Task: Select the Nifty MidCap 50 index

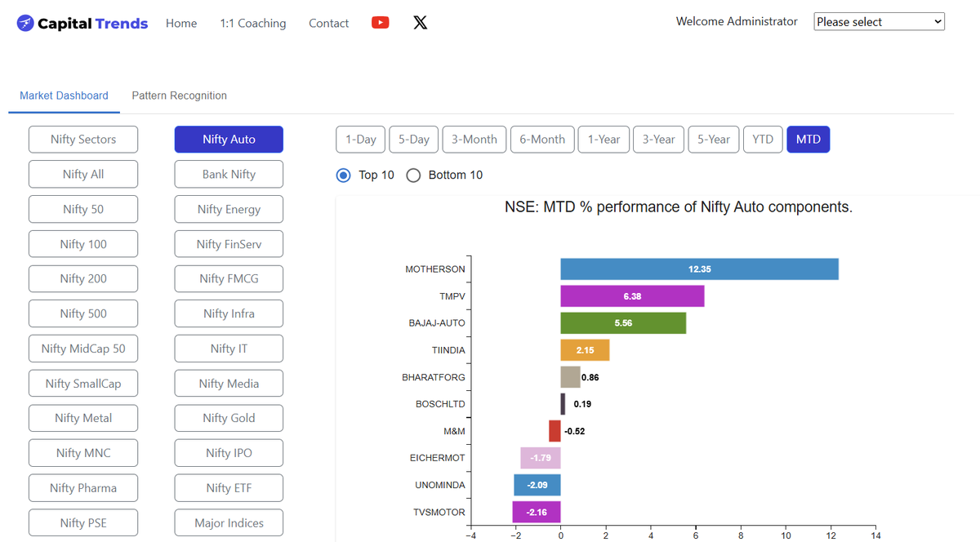Action: (x=83, y=349)
